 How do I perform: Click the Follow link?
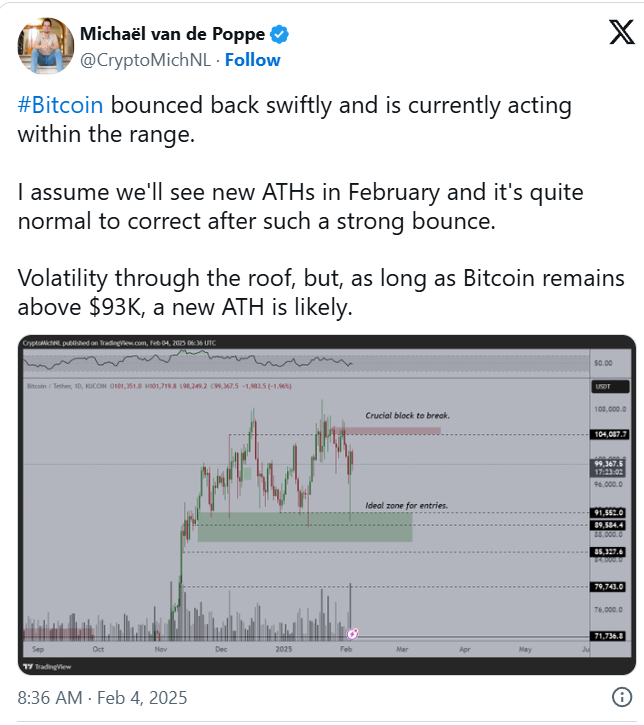252,60
